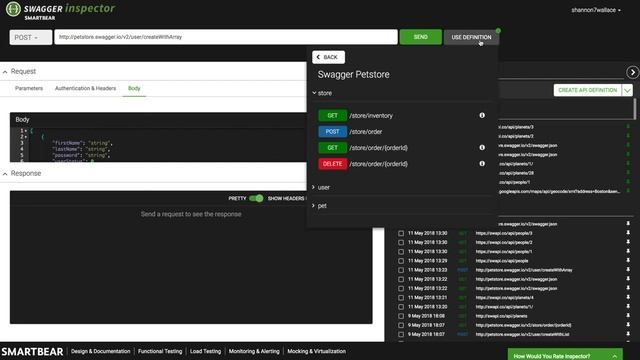
Task: Collapse the right history panel with arrow icon
Action: (632, 72)
